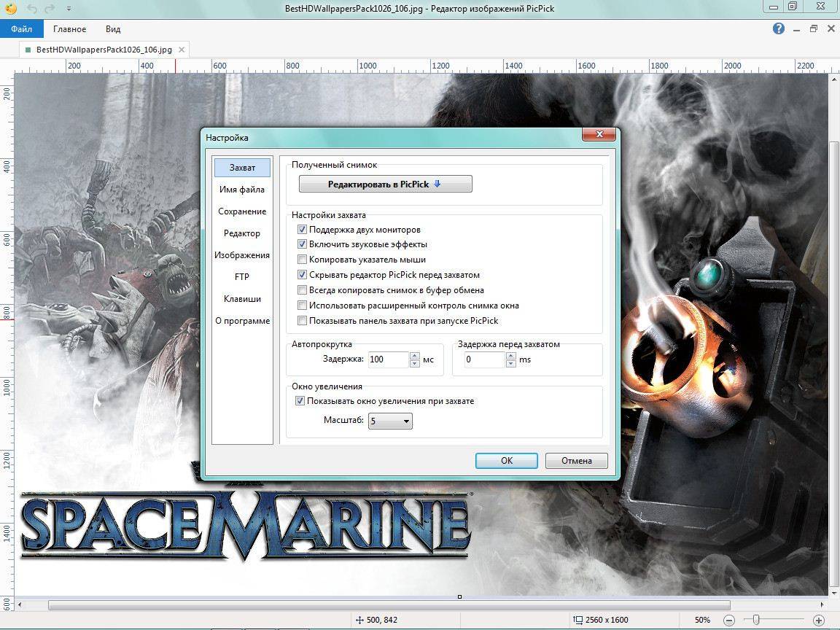Click the image size icon by 2560 x 1600
The image size is (840, 630).
click(578, 620)
